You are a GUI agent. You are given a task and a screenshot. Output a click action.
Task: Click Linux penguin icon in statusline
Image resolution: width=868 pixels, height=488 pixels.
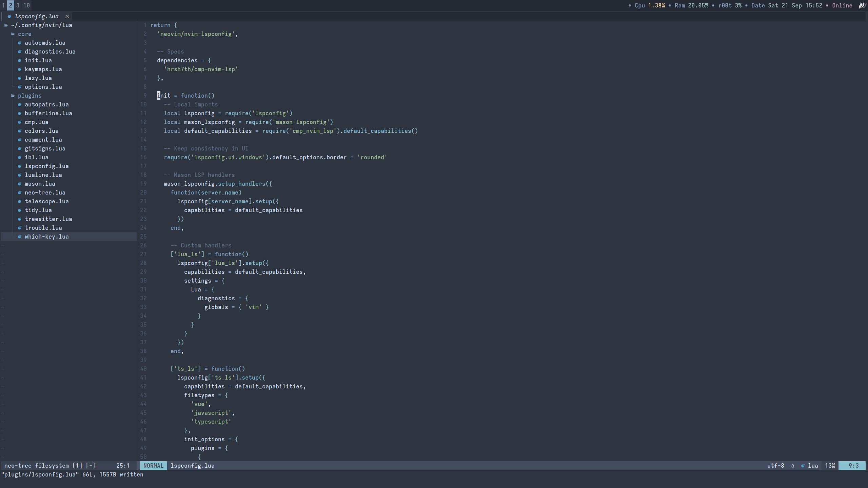tap(793, 466)
